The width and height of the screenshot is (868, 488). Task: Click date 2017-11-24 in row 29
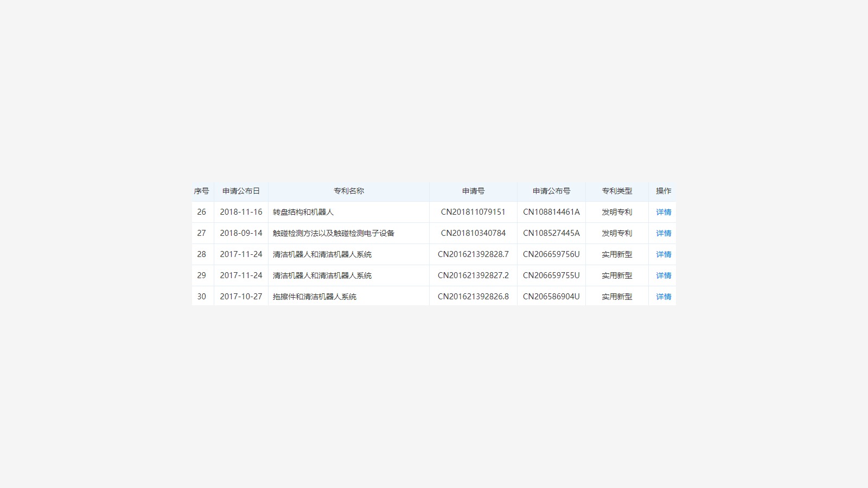tap(241, 275)
